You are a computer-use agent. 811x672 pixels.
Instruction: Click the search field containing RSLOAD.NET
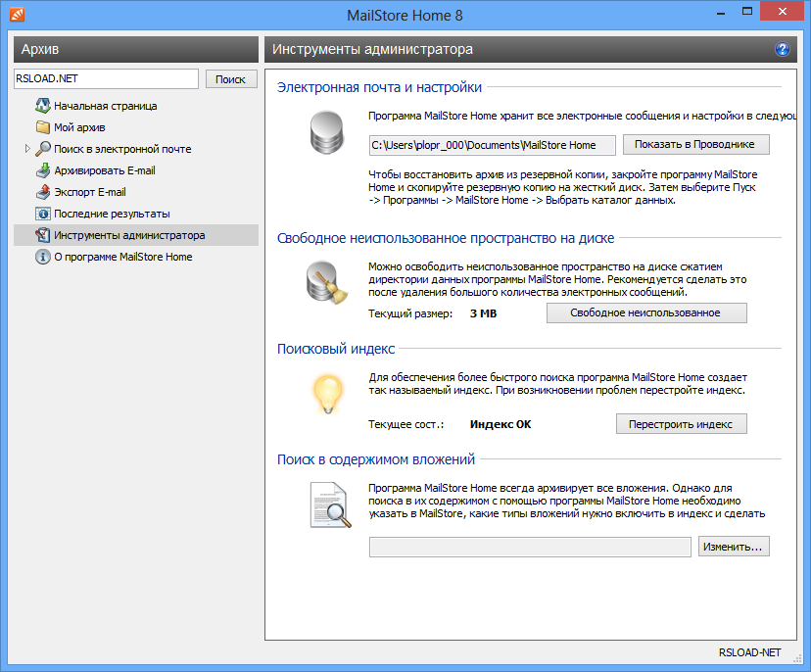(106, 78)
